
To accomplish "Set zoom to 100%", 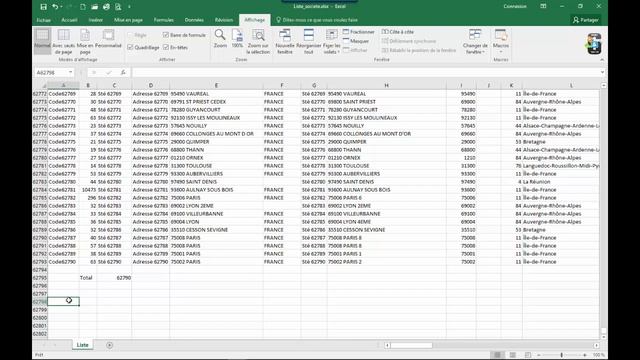I will [x=237, y=39].
